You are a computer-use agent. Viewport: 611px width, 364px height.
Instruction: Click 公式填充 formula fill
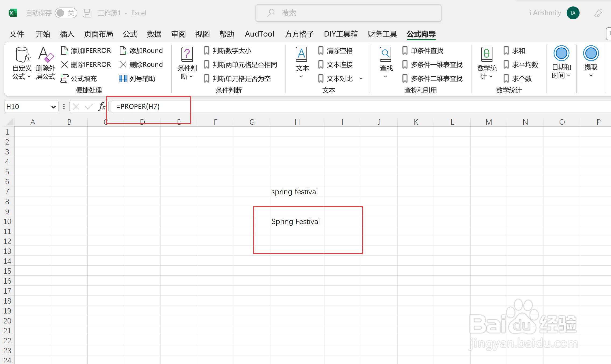click(79, 78)
